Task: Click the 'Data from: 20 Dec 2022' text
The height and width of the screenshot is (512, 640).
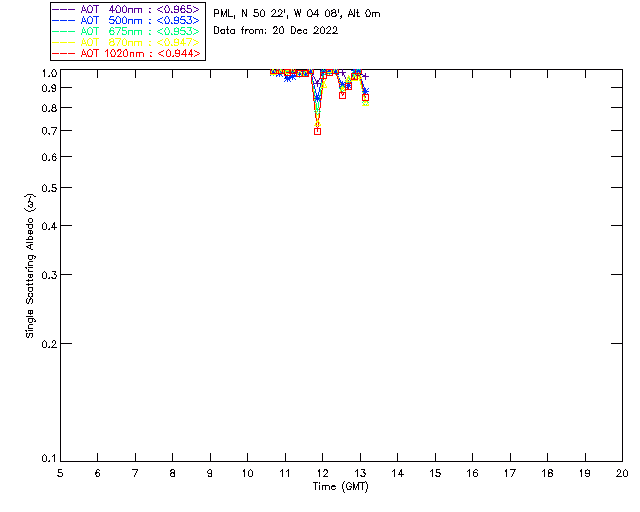Action: pos(276,31)
